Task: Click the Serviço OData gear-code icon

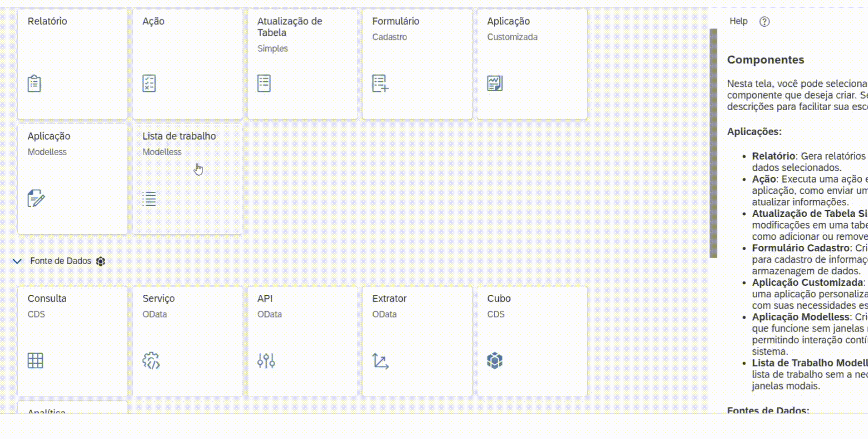Action: (151, 361)
